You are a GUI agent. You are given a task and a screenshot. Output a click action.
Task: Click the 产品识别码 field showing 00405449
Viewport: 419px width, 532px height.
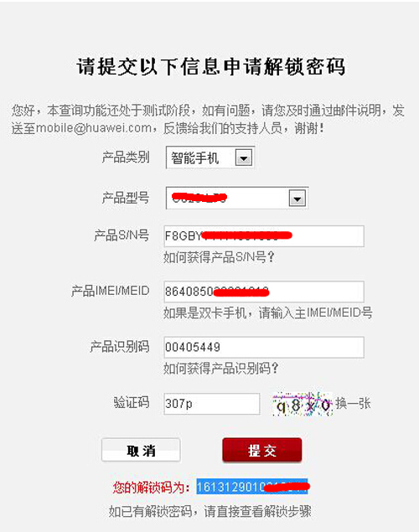[x=264, y=347]
